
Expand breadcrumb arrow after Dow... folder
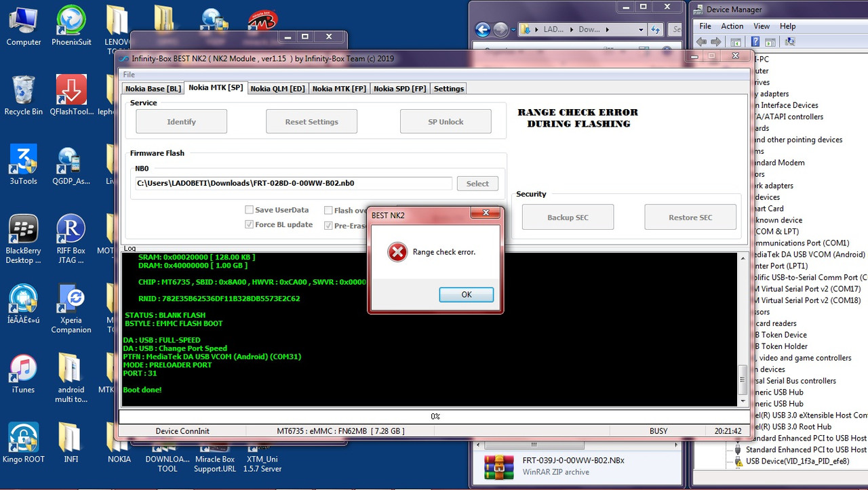(606, 30)
